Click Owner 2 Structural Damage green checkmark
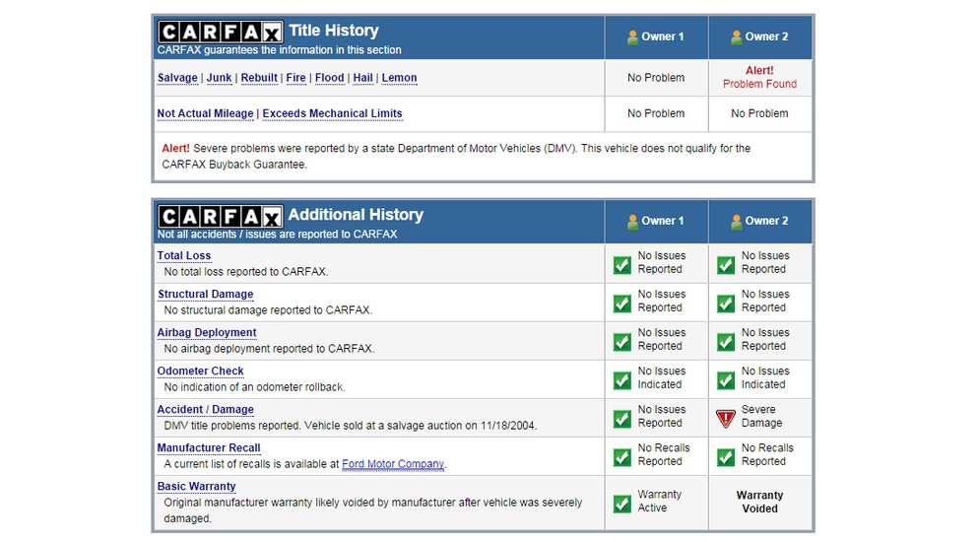The height and width of the screenshot is (542, 980). click(x=726, y=303)
